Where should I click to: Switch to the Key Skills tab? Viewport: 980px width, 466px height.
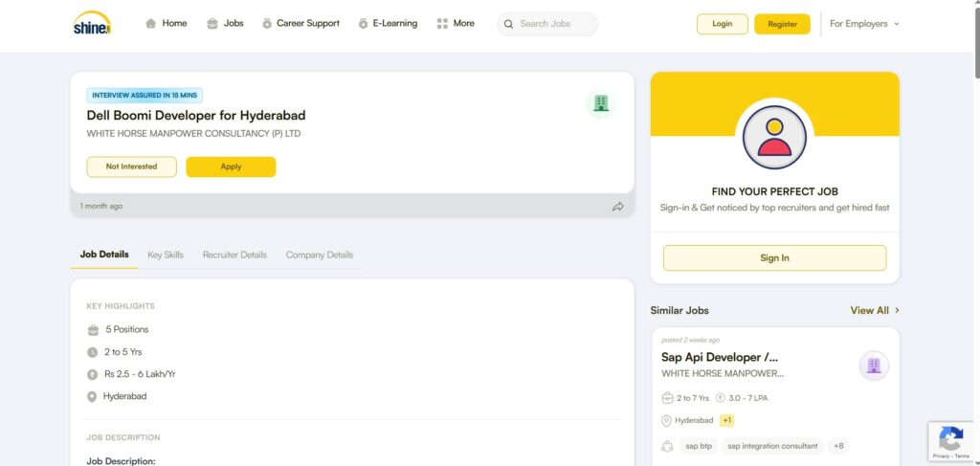coord(166,255)
